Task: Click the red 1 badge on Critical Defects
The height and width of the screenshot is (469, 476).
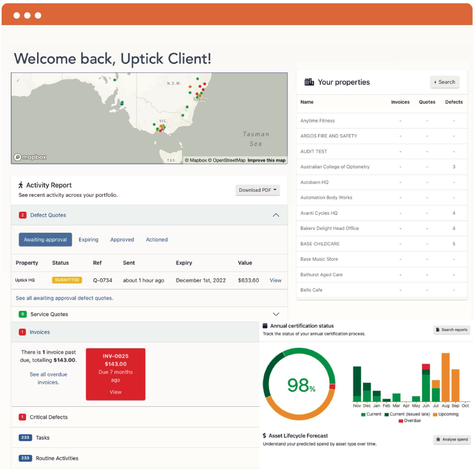Action: (x=22, y=417)
